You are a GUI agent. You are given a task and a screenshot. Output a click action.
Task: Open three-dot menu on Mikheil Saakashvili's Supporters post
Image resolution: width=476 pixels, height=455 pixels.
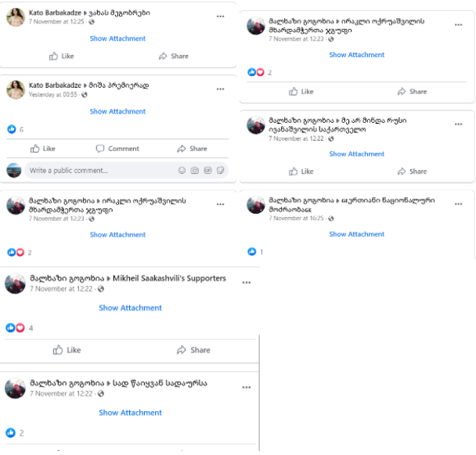click(x=246, y=283)
